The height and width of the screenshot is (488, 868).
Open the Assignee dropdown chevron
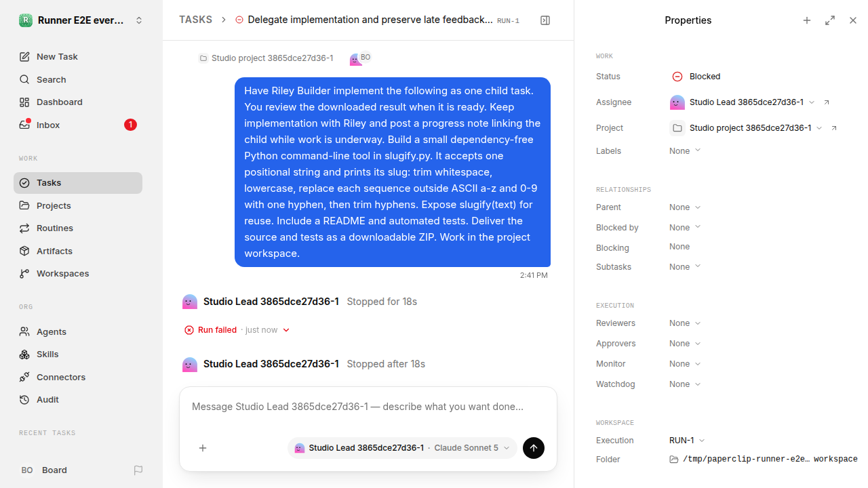(812, 102)
